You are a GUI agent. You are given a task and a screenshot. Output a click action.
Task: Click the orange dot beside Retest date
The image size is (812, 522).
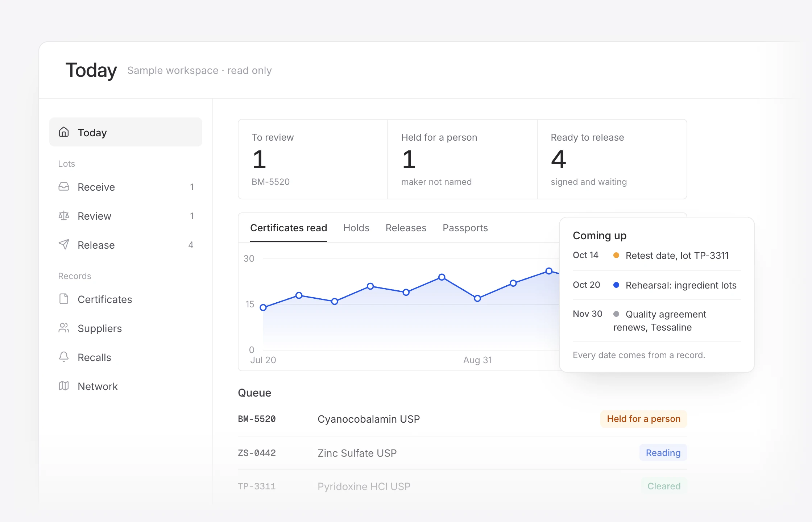616,256
